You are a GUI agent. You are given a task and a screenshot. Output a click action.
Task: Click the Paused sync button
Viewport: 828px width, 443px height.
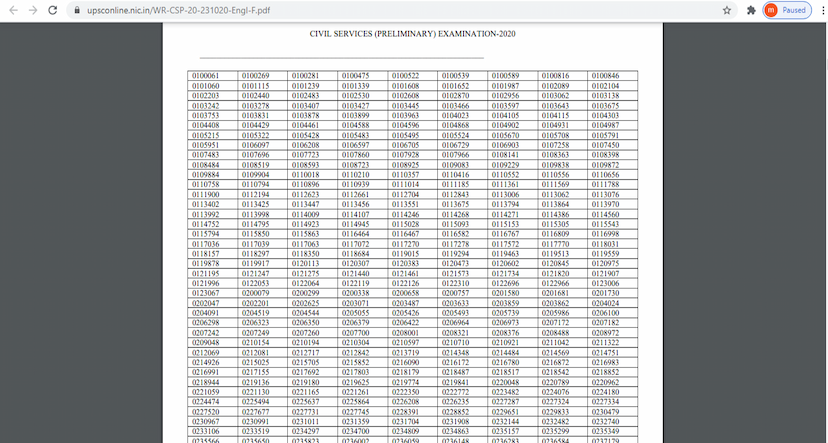coord(785,10)
